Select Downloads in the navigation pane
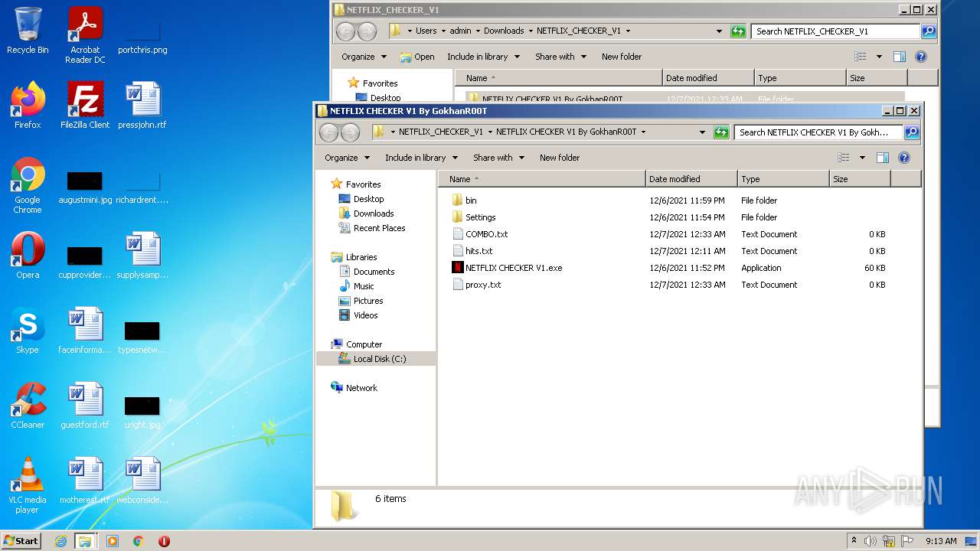The height and width of the screenshot is (551, 980). click(374, 214)
